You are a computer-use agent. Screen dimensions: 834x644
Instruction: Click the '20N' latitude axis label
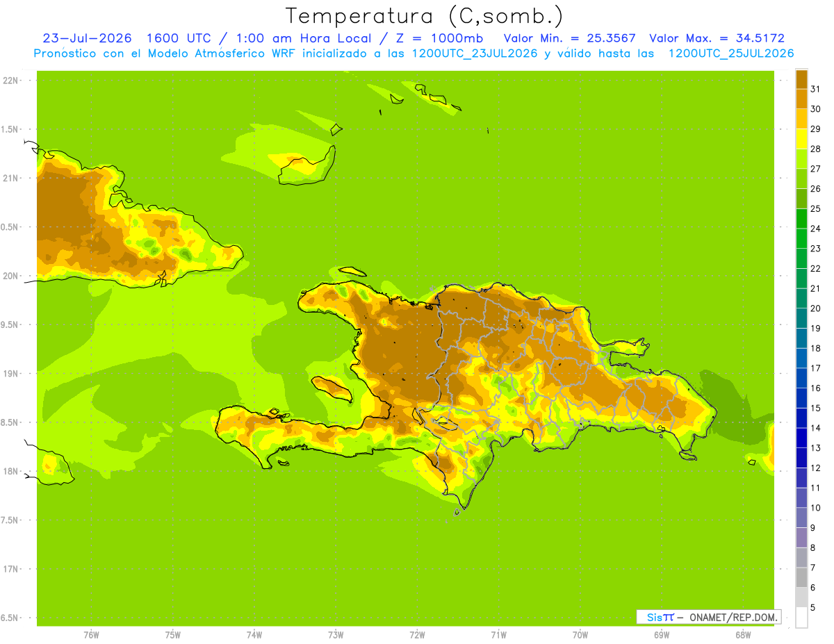pos(10,276)
